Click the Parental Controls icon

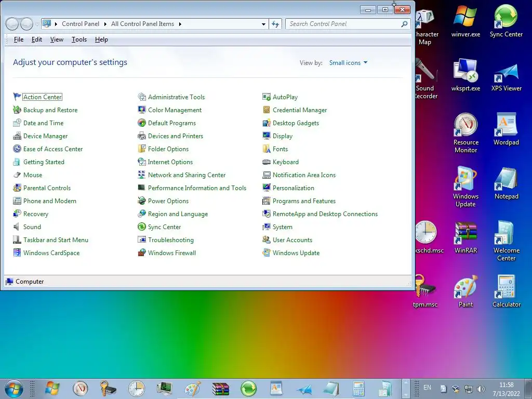point(17,188)
